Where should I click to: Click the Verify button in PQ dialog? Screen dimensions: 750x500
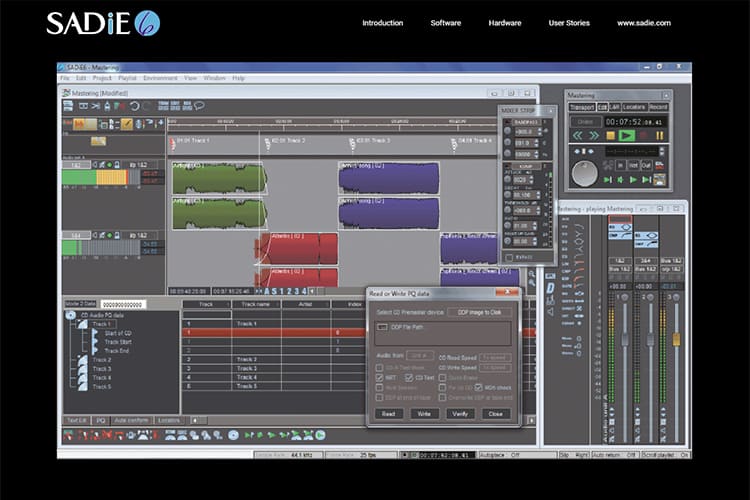point(460,414)
